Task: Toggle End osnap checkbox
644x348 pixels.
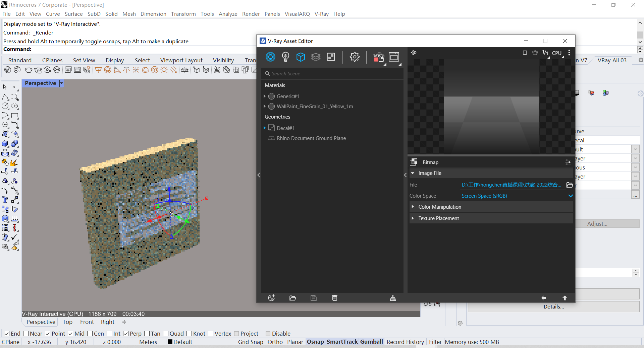Action: tap(7, 334)
